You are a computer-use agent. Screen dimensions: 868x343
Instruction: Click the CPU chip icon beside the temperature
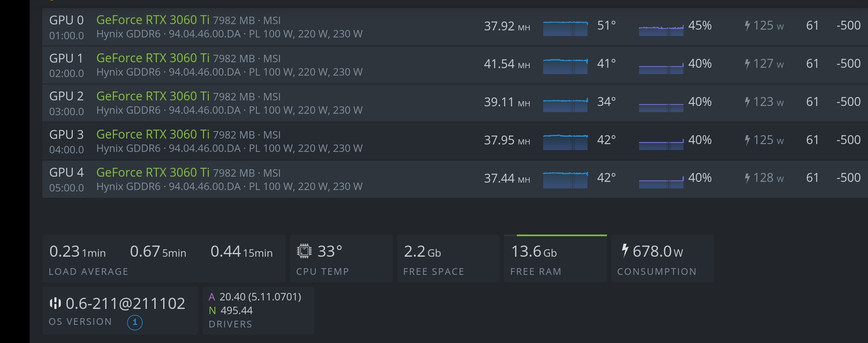pos(304,251)
